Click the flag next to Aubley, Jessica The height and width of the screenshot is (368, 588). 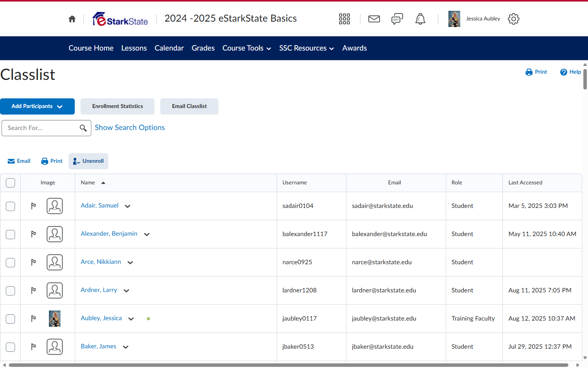34,319
